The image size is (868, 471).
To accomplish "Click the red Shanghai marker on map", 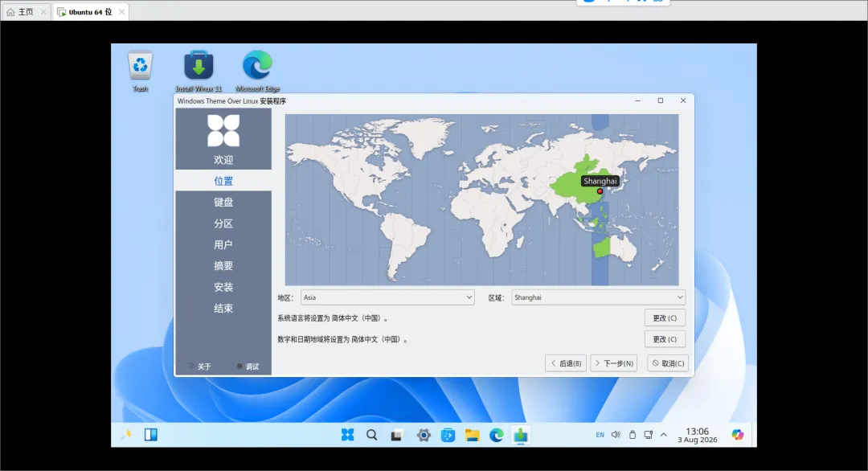I will click(600, 191).
